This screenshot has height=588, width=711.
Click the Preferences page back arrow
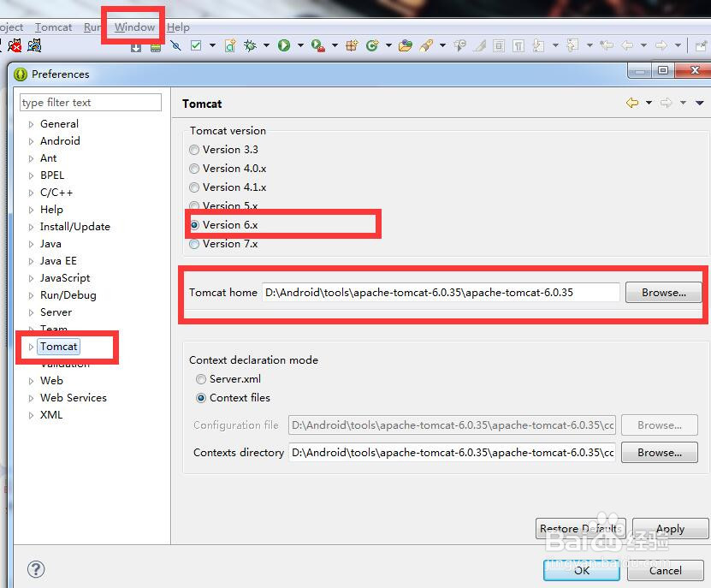(632, 103)
